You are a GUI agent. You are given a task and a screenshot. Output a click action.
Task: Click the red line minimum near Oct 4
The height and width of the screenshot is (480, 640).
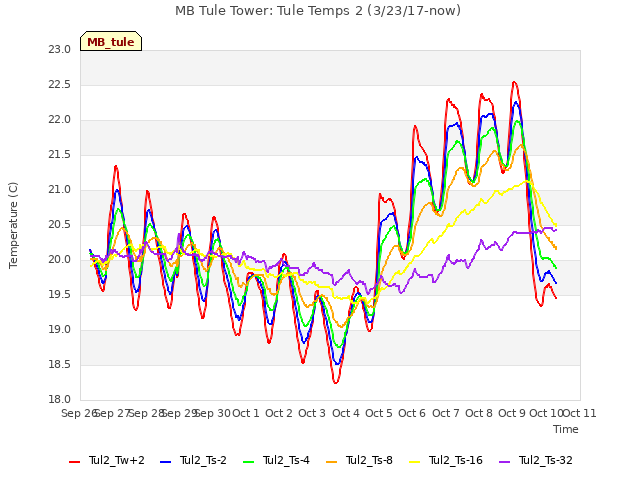[x=336, y=382]
